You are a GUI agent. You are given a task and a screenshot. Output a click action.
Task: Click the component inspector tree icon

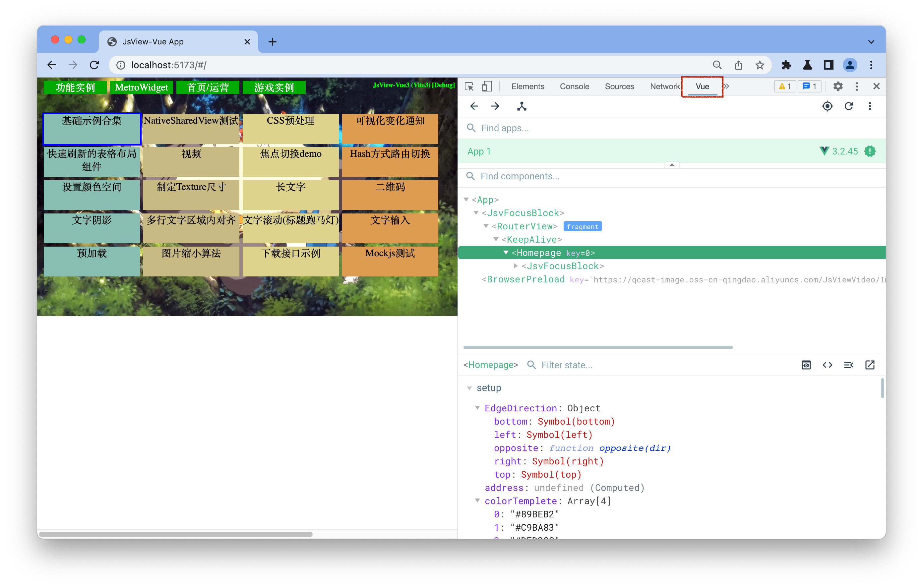tap(521, 106)
